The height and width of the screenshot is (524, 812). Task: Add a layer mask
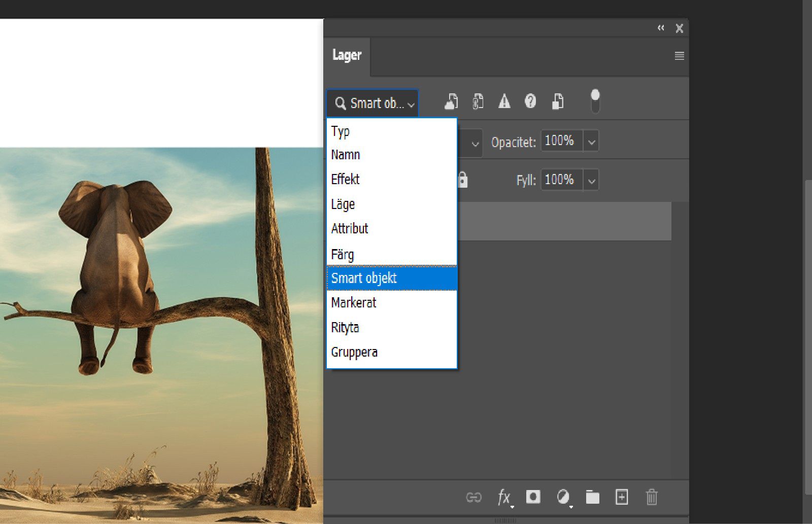[533, 498]
